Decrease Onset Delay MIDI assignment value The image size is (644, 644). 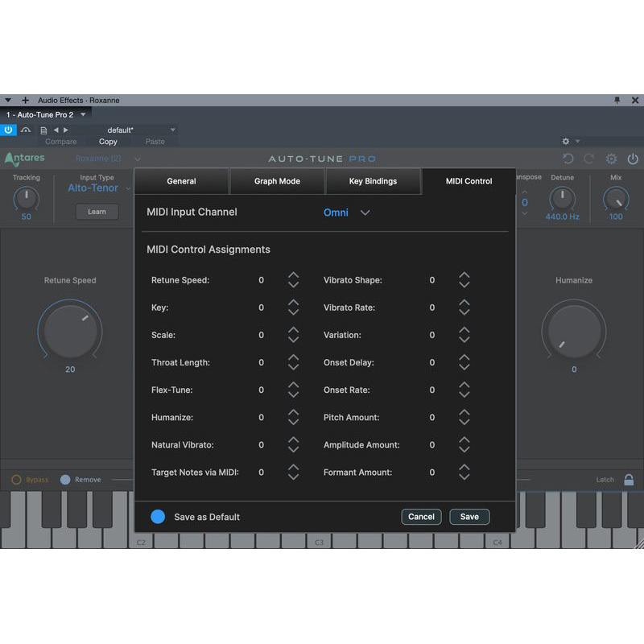click(464, 367)
